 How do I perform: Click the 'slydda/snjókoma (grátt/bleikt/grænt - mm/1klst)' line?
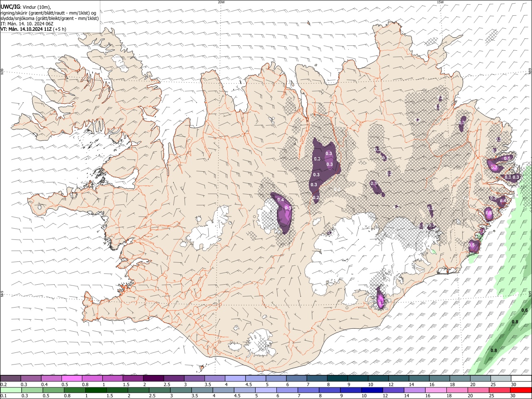click(50, 18)
